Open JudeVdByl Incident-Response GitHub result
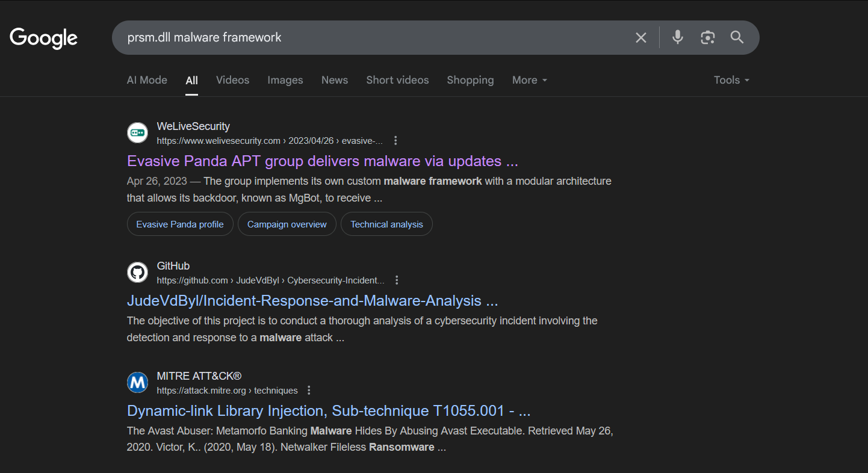Image resolution: width=868 pixels, height=473 pixels. [312, 301]
